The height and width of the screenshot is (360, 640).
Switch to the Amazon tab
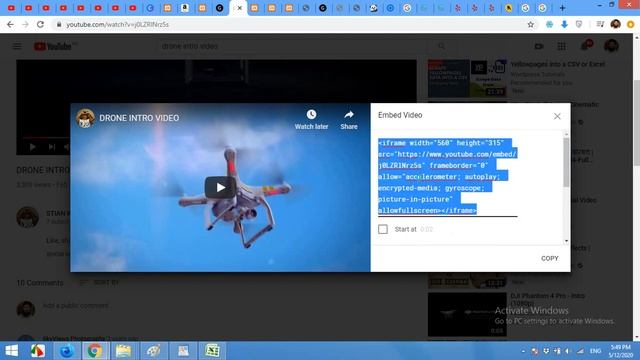point(185,8)
